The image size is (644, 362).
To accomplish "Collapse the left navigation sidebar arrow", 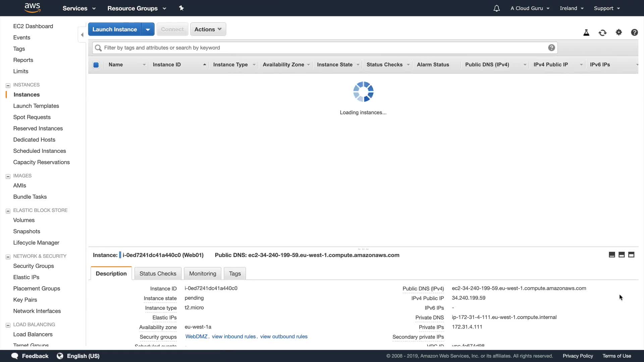I will pos(82,35).
